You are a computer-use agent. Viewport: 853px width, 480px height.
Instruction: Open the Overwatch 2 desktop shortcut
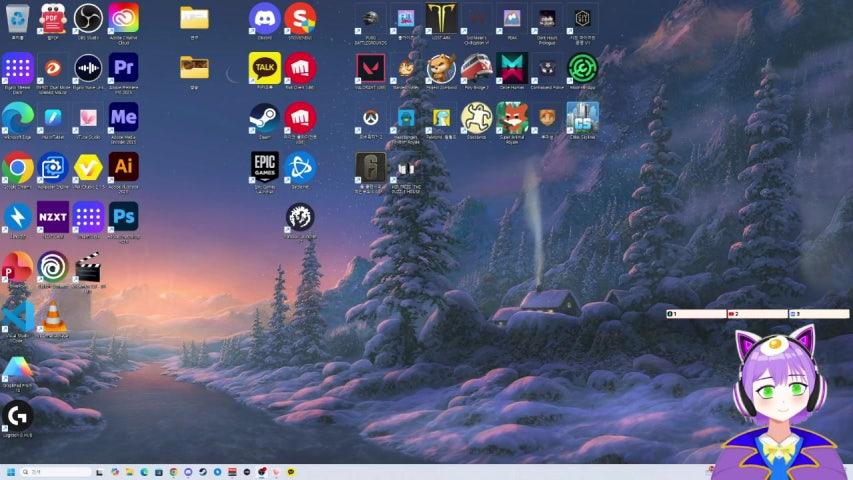[x=370, y=118]
